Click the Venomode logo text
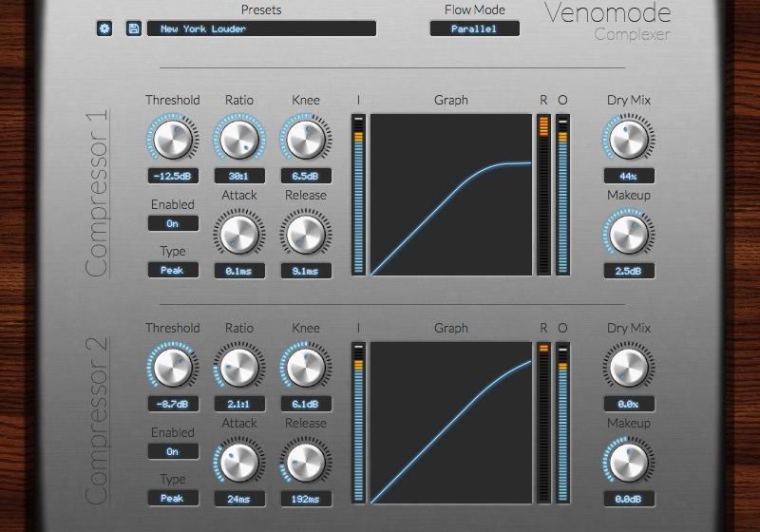Screen dimensions: 760x532 pos(608,12)
